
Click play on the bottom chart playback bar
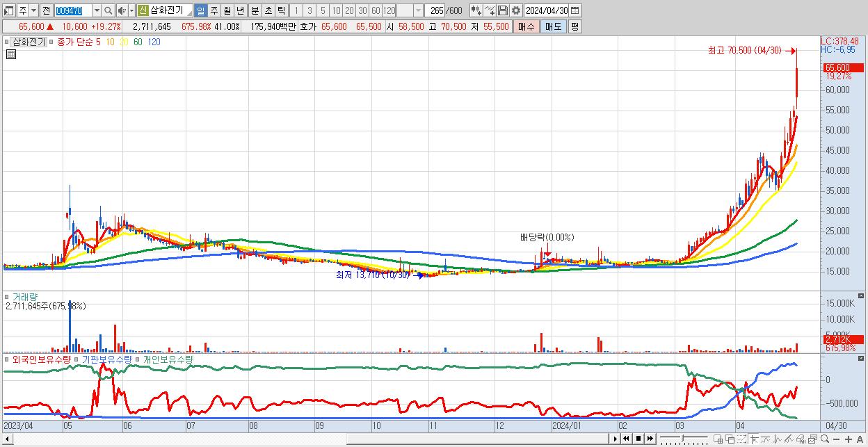pos(616,439)
